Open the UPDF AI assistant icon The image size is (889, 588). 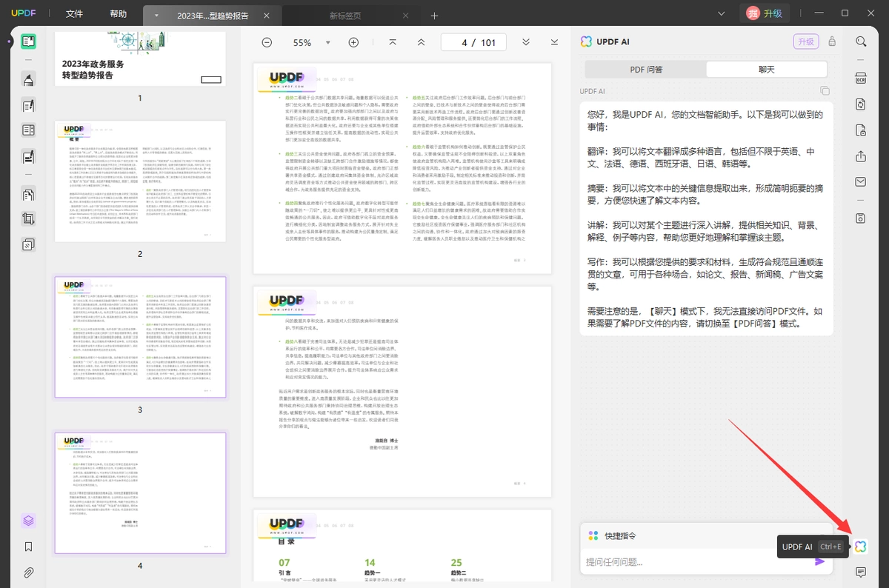(860, 547)
